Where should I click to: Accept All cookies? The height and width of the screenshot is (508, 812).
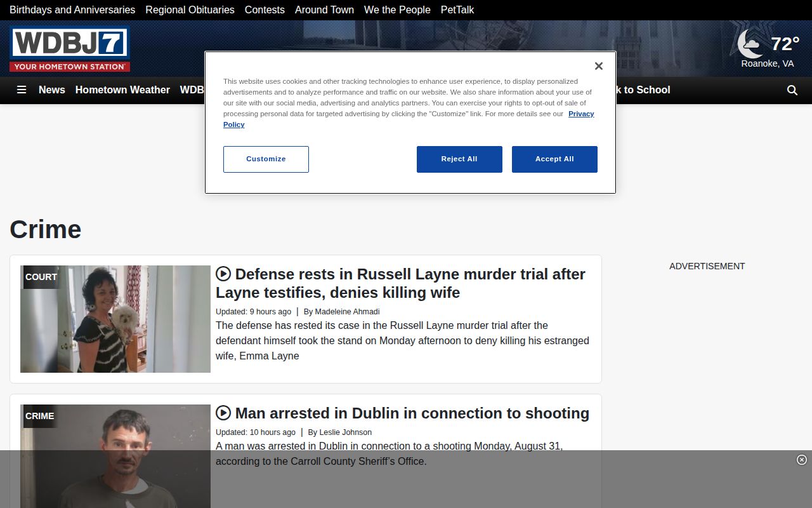tap(554, 159)
